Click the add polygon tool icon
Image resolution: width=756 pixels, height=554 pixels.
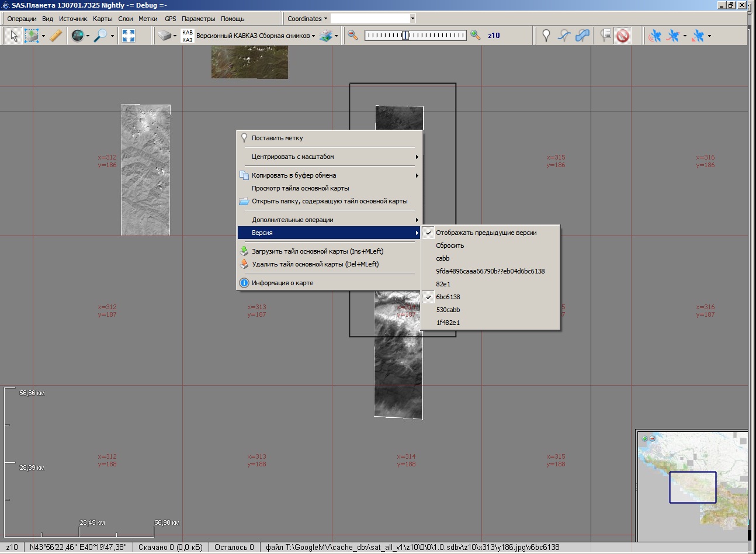tap(582, 36)
